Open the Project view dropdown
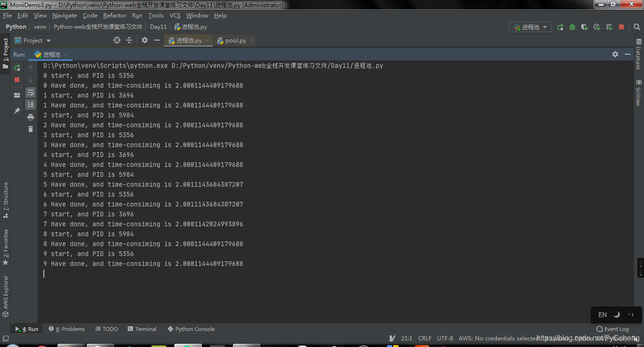 click(x=33, y=41)
